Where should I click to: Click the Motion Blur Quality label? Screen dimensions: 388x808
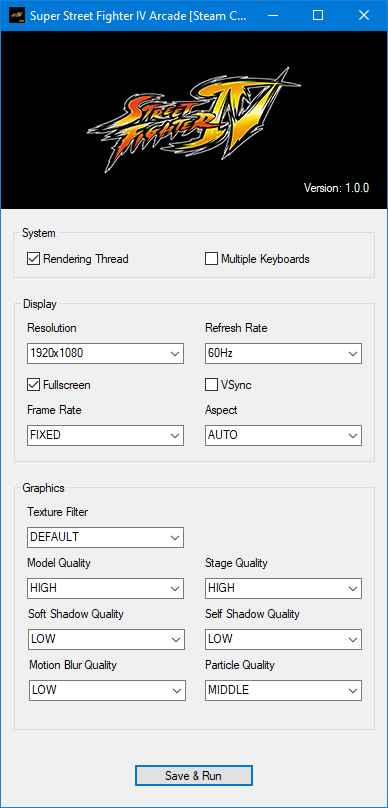pos(73,665)
